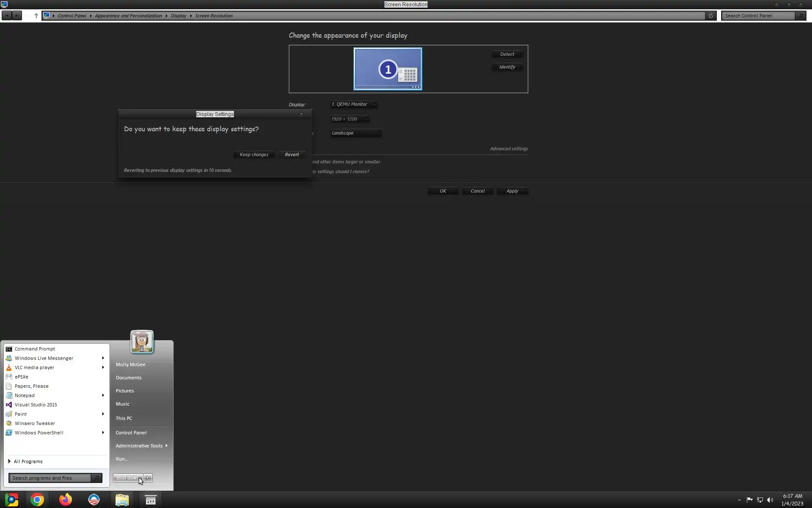
Task: Expand the Shut down options arrow
Action: pos(148,478)
